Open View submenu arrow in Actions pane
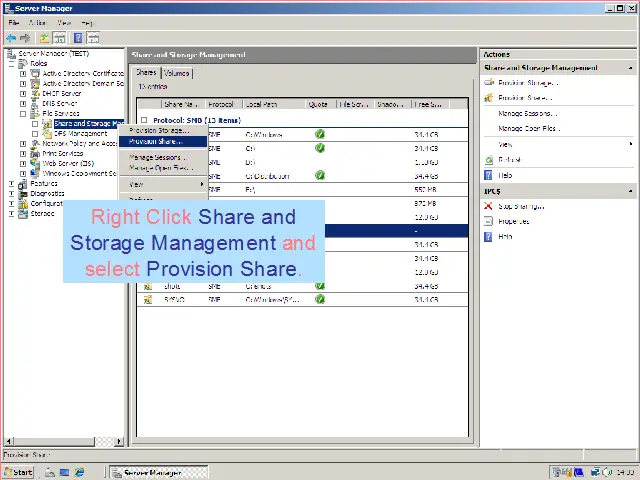Viewport: 640px width, 480px height. click(631, 144)
